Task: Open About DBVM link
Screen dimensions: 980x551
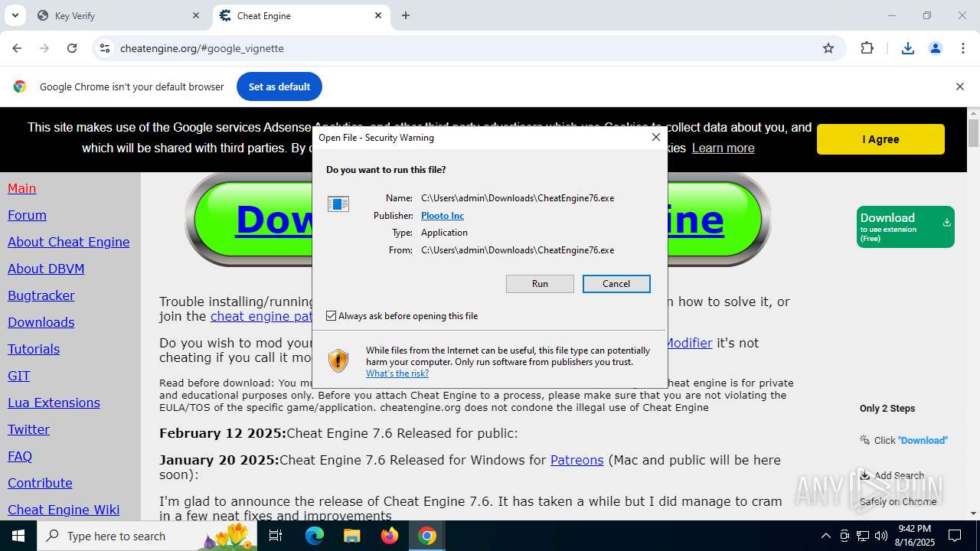Action: coord(46,269)
